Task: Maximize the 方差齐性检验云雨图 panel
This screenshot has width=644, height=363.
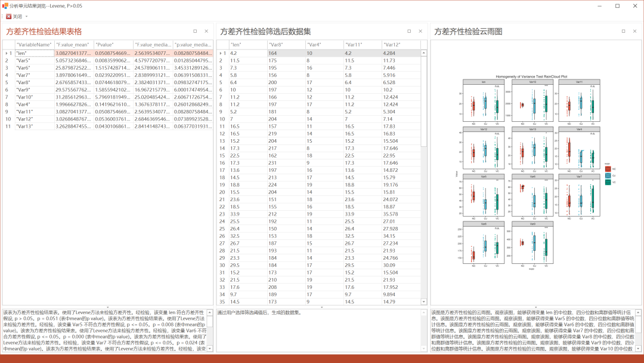Action: pyautogui.click(x=624, y=31)
